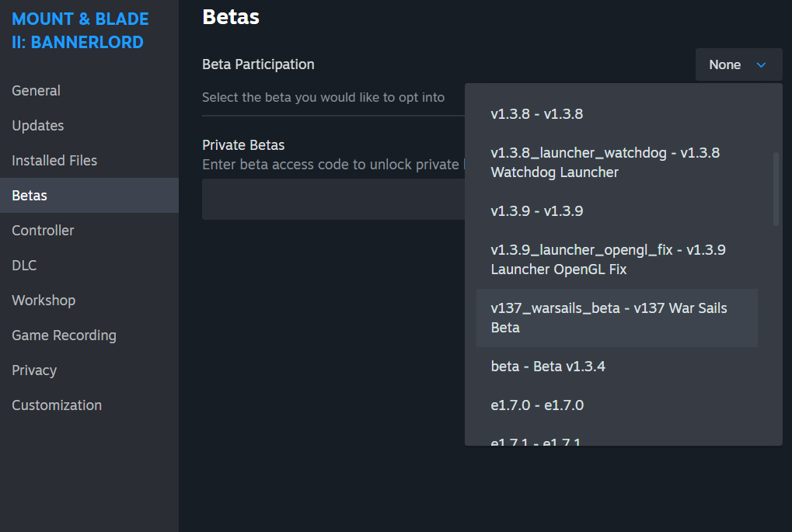Open the General settings tab

pyautogui.click(x=37, y=91)
